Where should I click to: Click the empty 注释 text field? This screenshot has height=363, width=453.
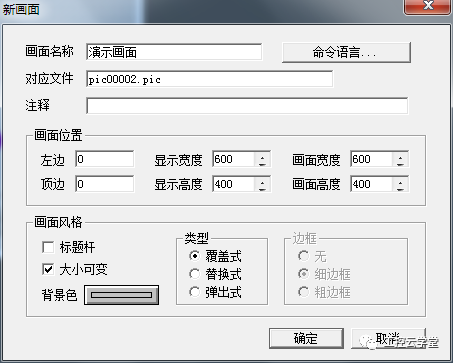click(x=247, y=106)
